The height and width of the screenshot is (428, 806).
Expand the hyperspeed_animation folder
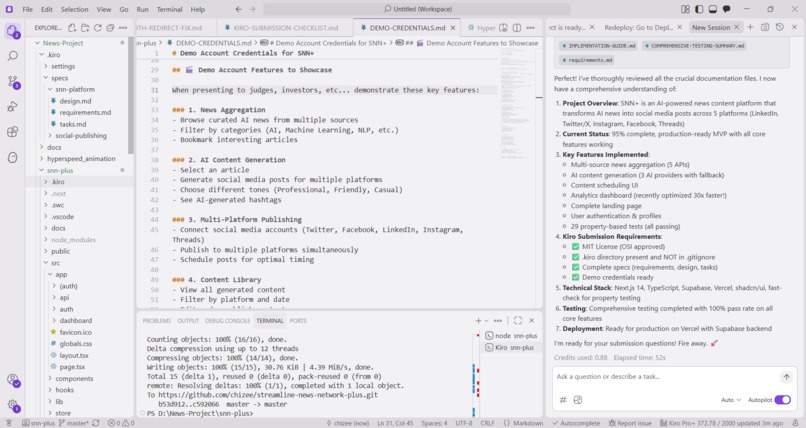click(80, 159)
